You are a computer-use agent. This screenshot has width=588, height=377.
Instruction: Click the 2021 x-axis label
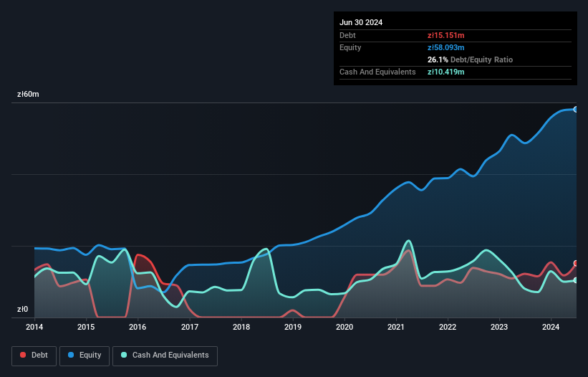click(396, 327)
